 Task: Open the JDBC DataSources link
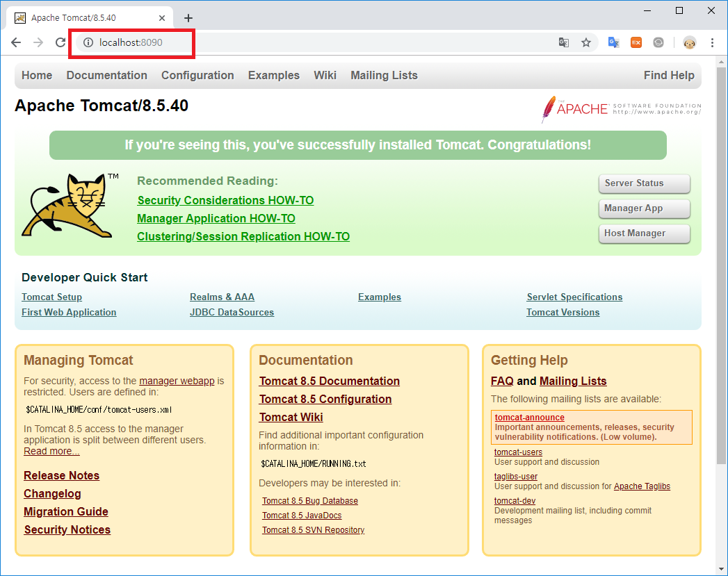(x=232, y=312)
